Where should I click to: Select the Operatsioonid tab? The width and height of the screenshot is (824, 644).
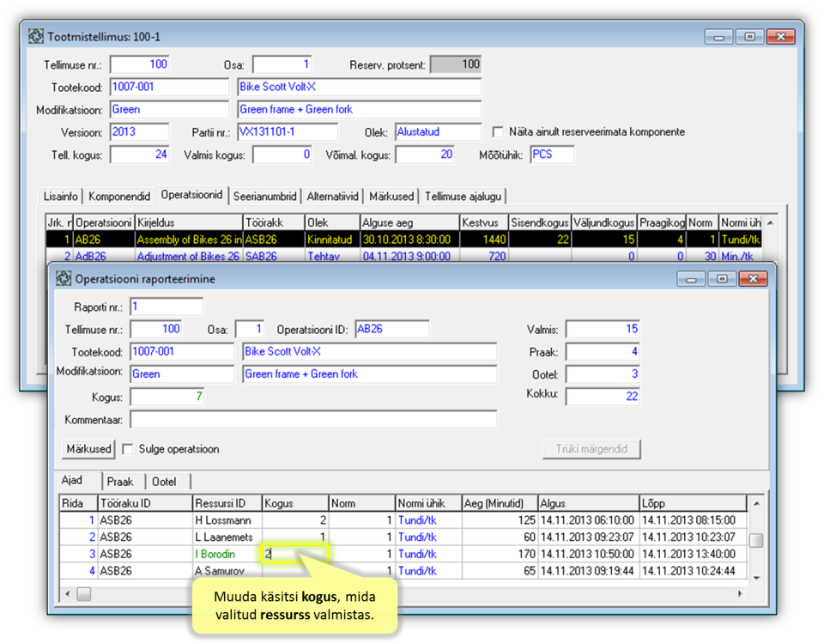pyautogui.click(x=191, y=195)
